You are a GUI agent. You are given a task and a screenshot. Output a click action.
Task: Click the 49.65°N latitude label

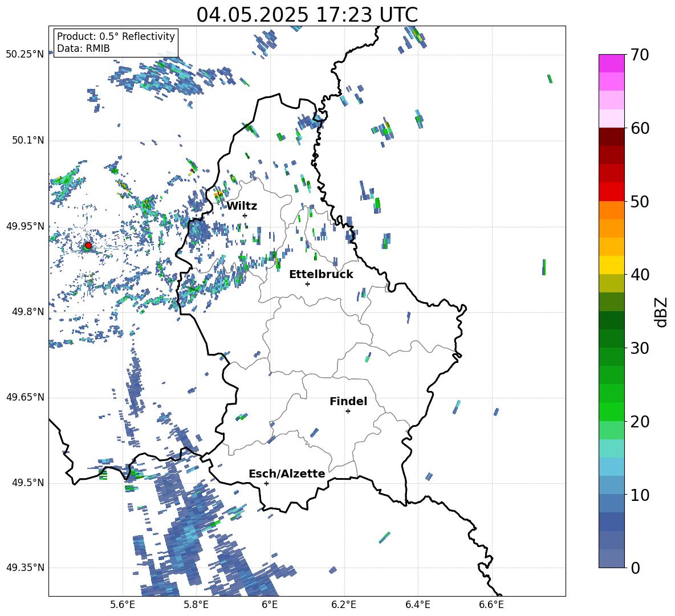(25, 397)
